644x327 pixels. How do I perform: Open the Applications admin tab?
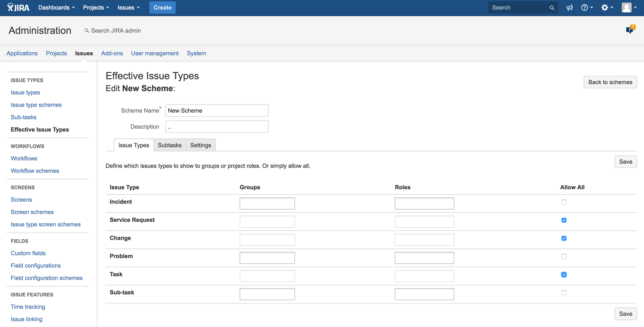point(22,53)
